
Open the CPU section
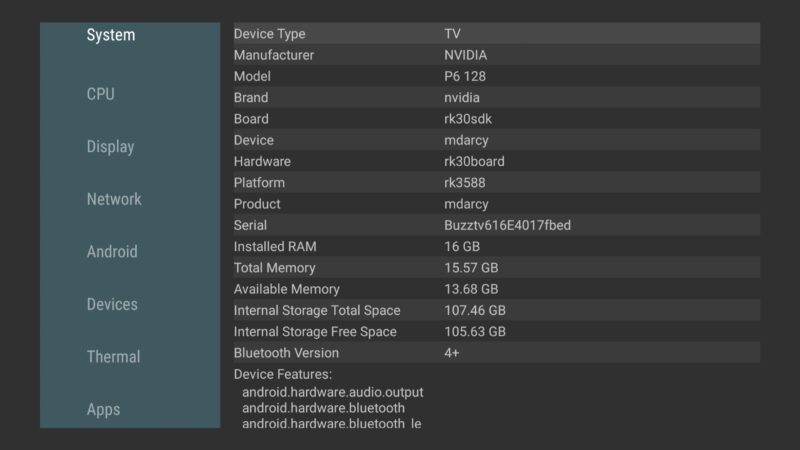coord(101,94)
